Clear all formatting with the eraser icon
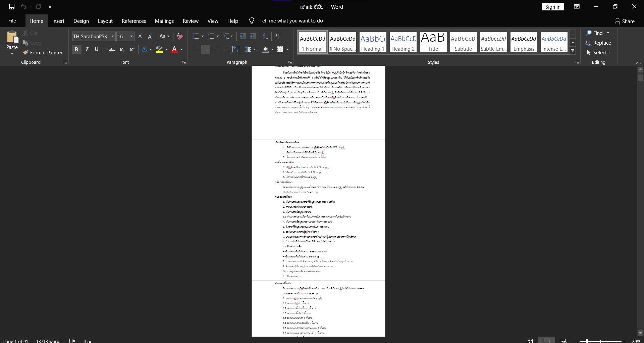 pos(180,36)
